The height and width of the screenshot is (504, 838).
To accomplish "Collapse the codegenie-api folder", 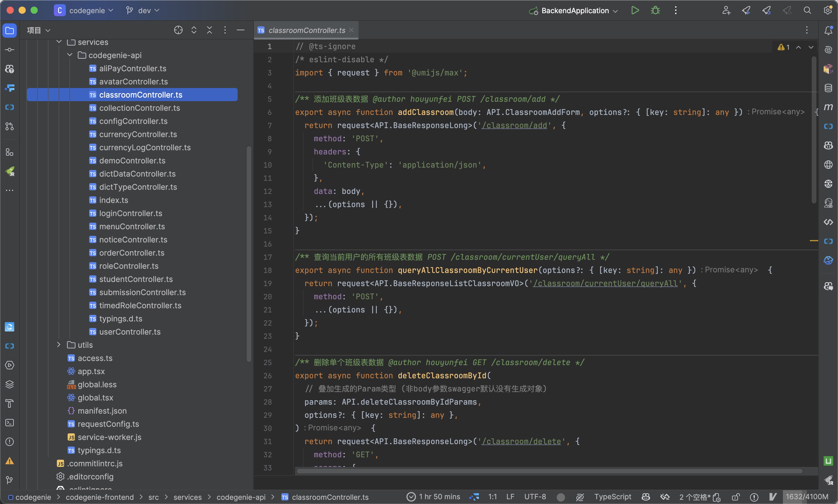I will (x=70, y=55).
